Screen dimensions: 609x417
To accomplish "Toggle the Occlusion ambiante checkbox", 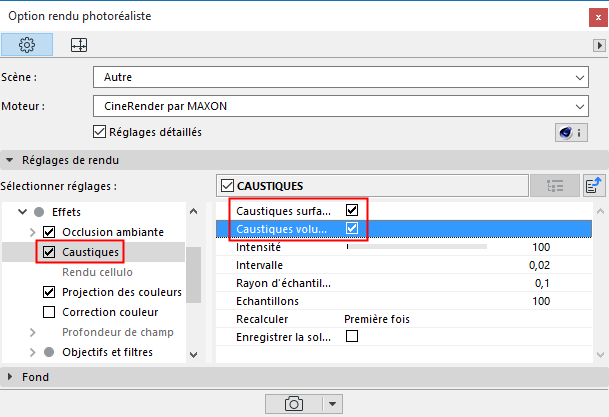I will click(x=49, y=232).
